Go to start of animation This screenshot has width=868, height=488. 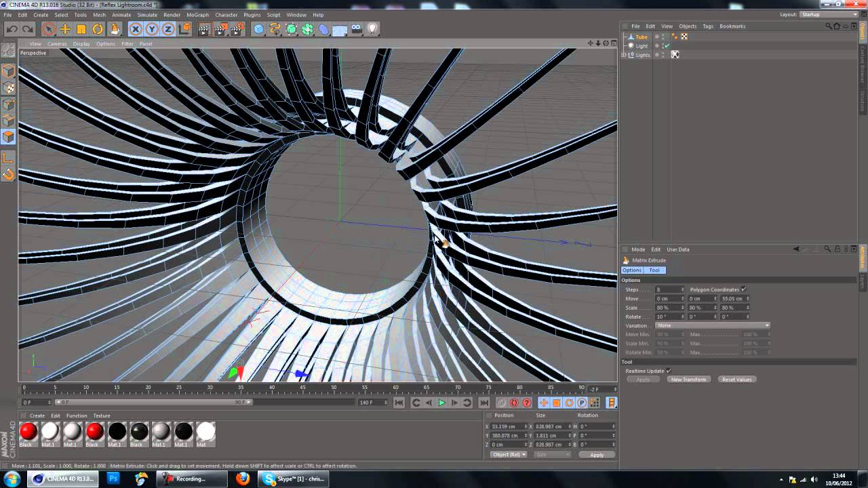click(x=399, y=403)
